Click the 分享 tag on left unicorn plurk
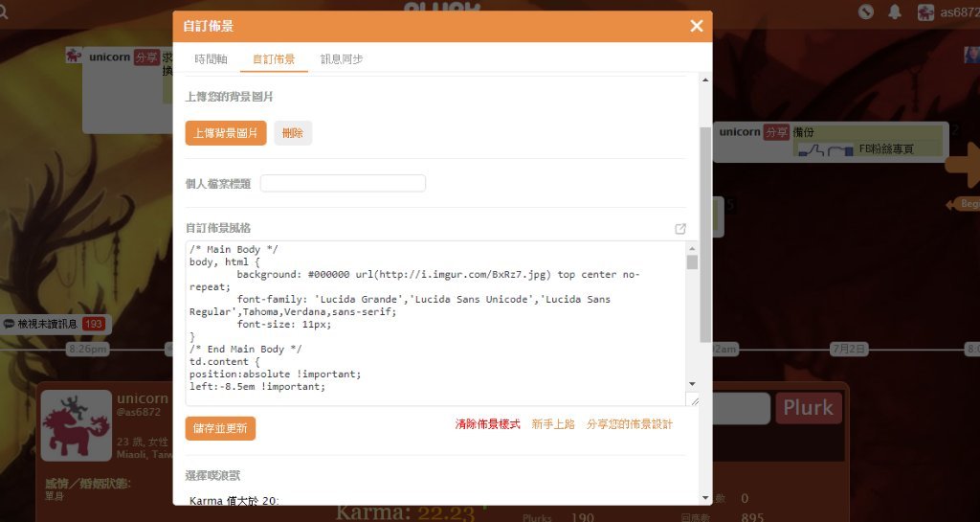The image size is (980, 522). 146,57
